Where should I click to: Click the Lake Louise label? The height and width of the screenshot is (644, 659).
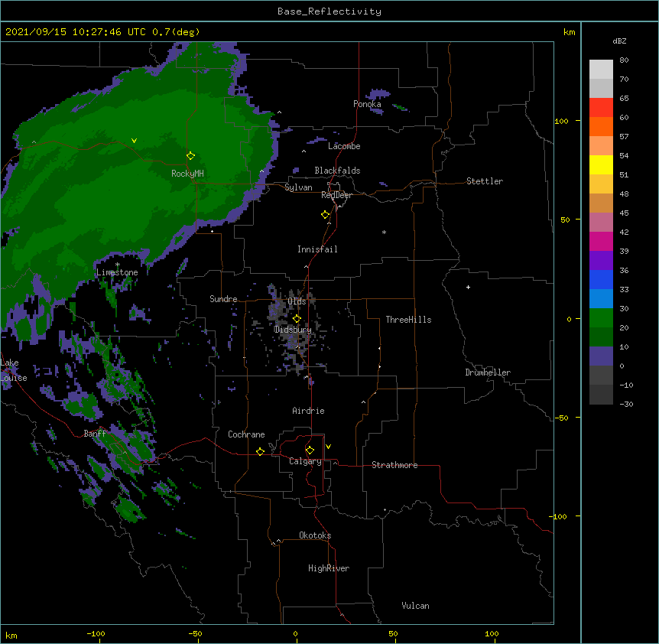pyautogui.click(x=13, y=370)
